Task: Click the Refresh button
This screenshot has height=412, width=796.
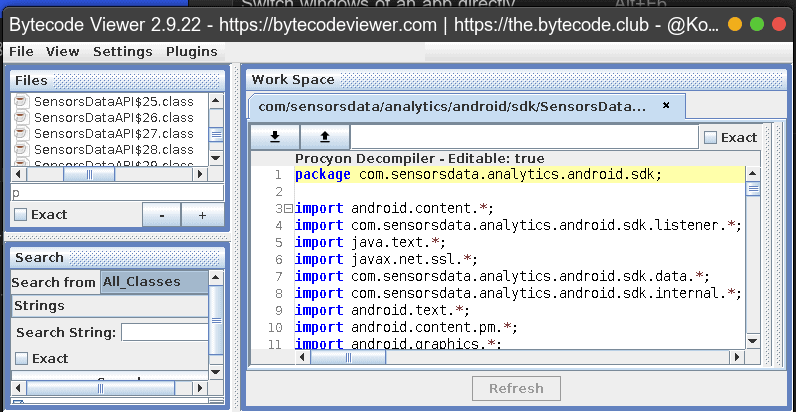Action: tap(516, 389)
